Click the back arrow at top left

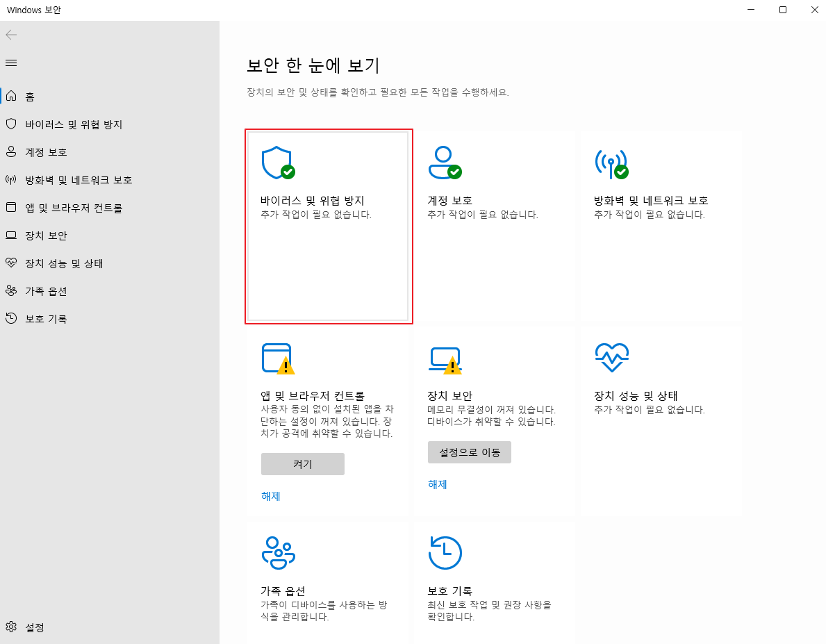click(11, 34)
